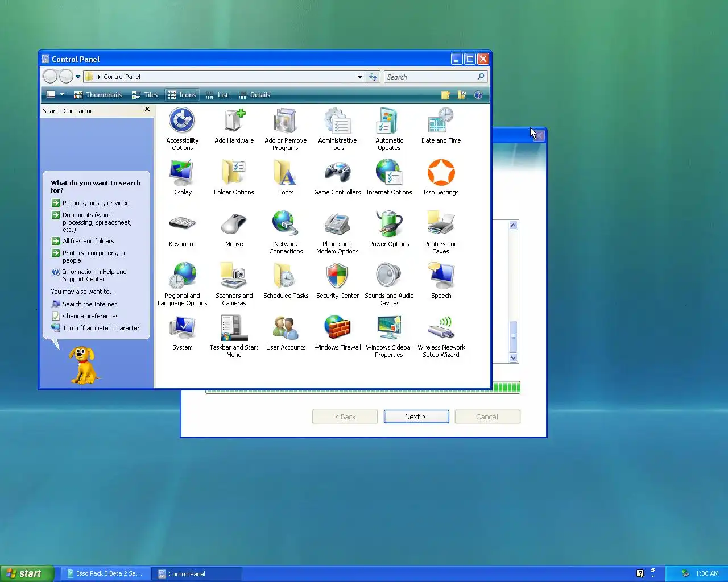Open Regional and Language Options

point(182,285)
